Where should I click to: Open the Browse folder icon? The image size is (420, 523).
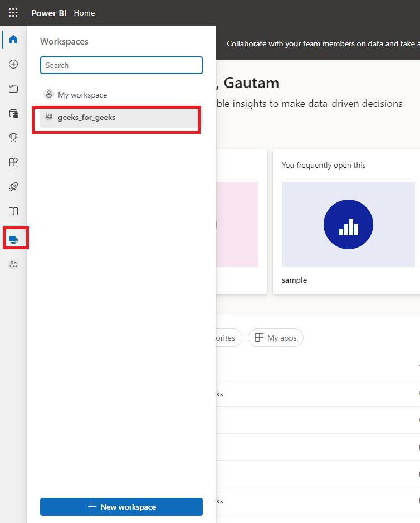[13, 89]
